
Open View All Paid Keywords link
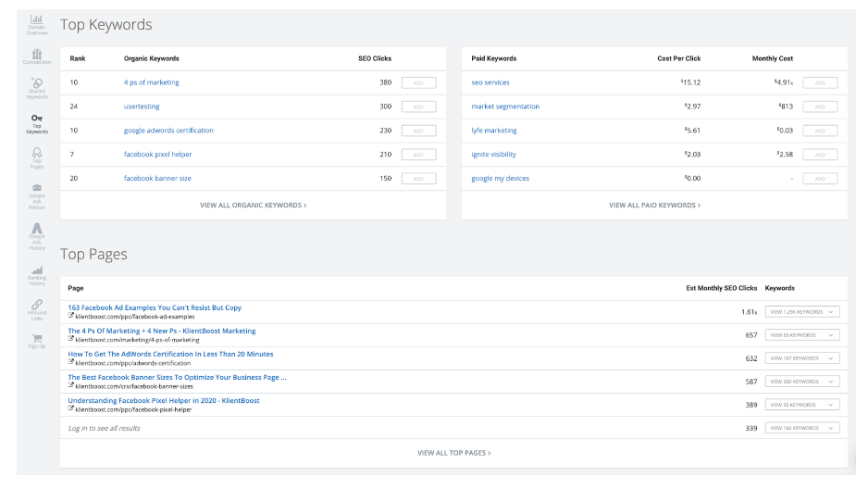click(x=654, y=205)
